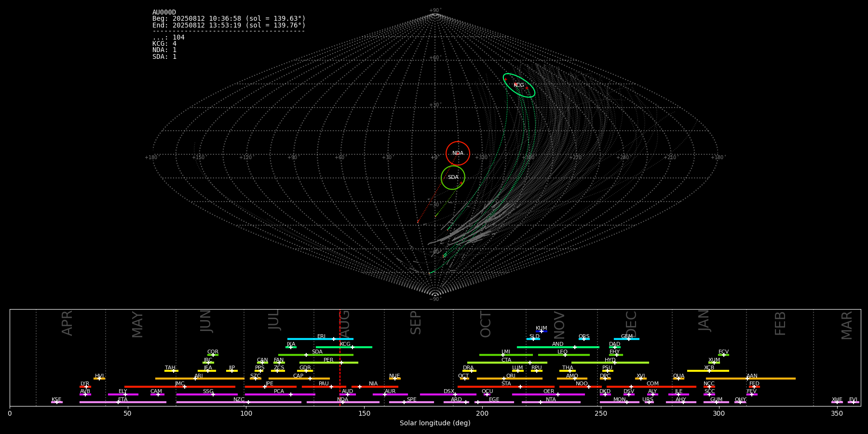The width and height of the screenshot is (868, 434).
Task: Click the 350 tick label on axis
Action: pos(837,413)
